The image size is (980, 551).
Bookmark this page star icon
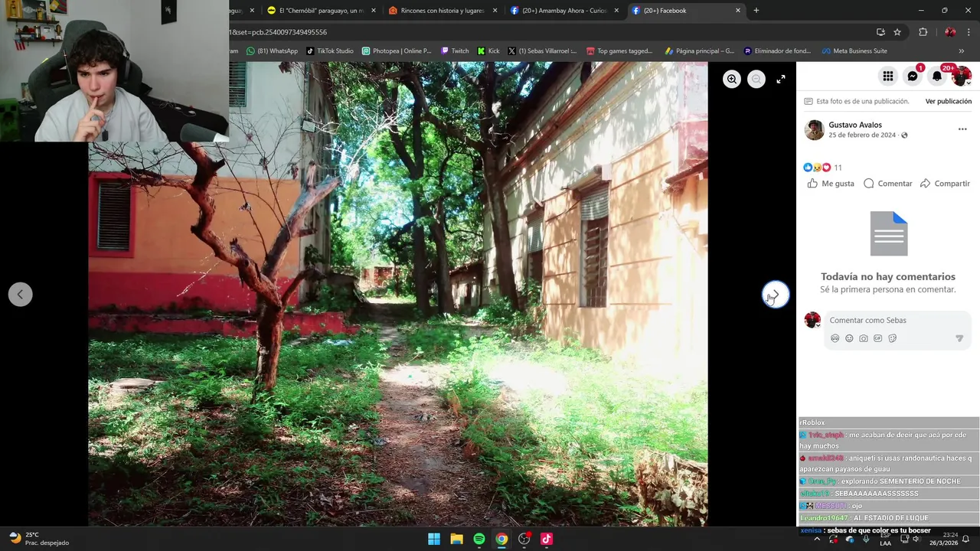click(897, 32)
